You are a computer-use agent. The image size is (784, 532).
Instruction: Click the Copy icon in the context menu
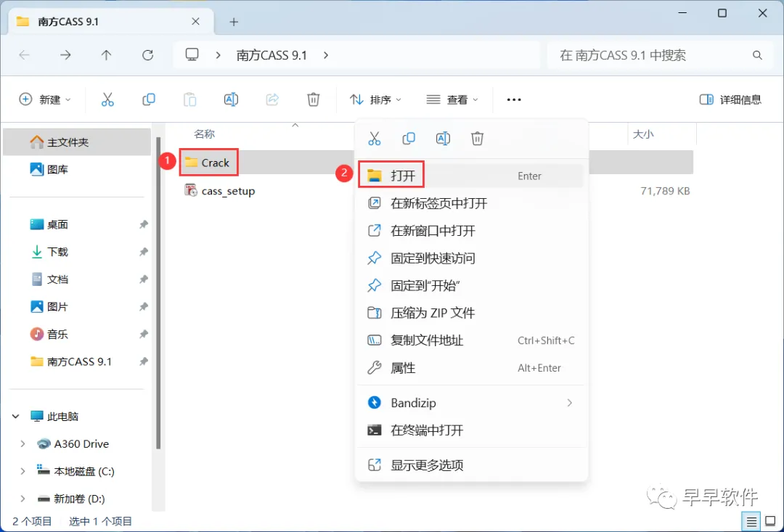click(409, 138)
